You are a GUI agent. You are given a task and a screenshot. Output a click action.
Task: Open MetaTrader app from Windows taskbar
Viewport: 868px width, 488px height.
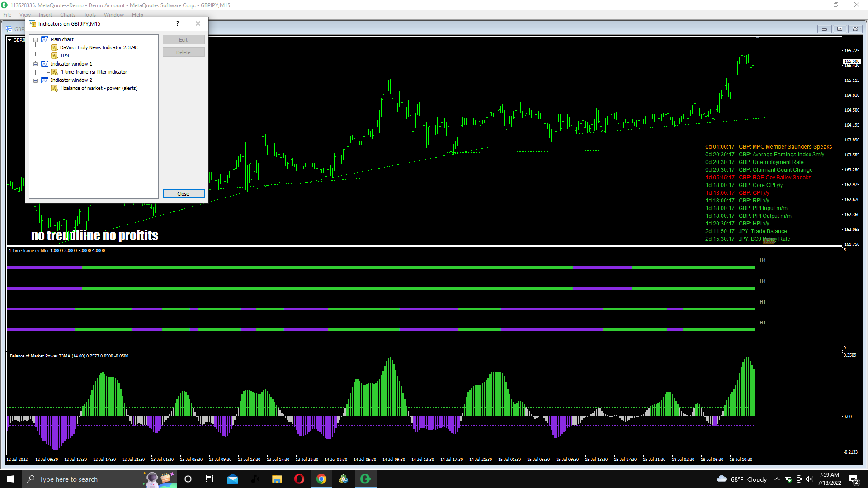(x=343, y=479)
